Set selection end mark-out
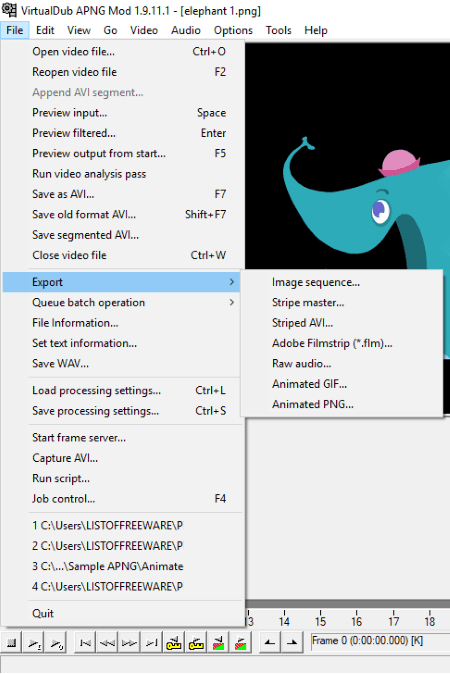The height and width of the screenshot is (674, 450). point(292,643)
